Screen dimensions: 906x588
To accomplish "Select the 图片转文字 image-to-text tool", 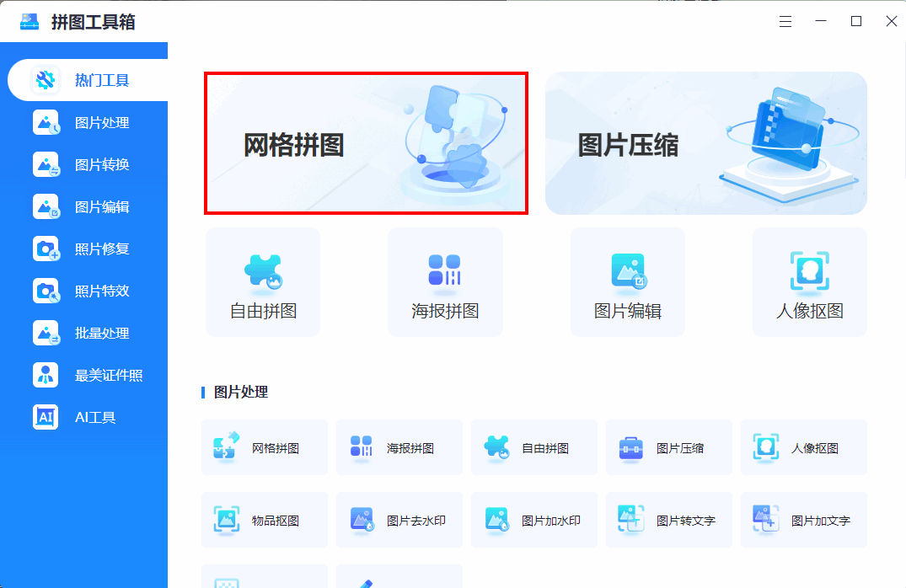I will [x=669, y=520].
